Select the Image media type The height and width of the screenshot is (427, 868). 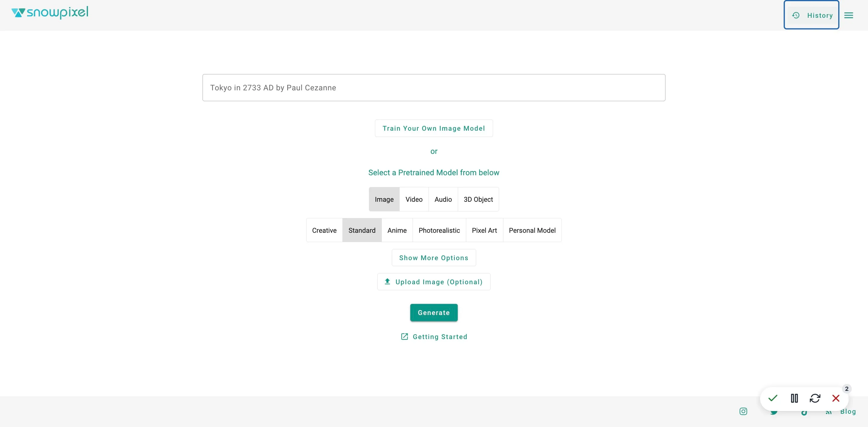[384, 199]
